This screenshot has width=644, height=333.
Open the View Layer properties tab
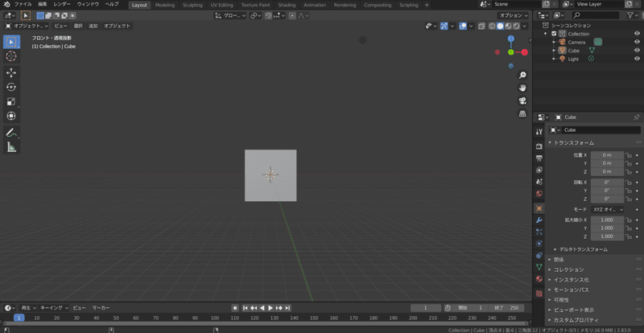point(539,170)
